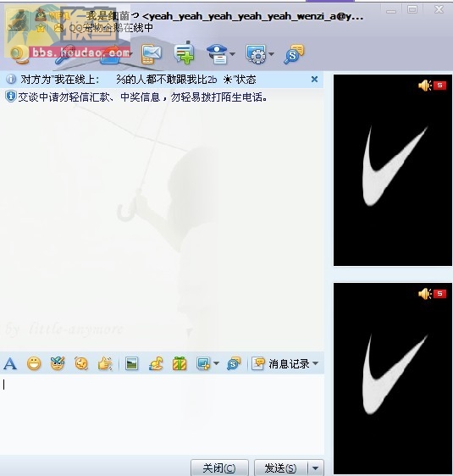Maximize the chat window

412,9
